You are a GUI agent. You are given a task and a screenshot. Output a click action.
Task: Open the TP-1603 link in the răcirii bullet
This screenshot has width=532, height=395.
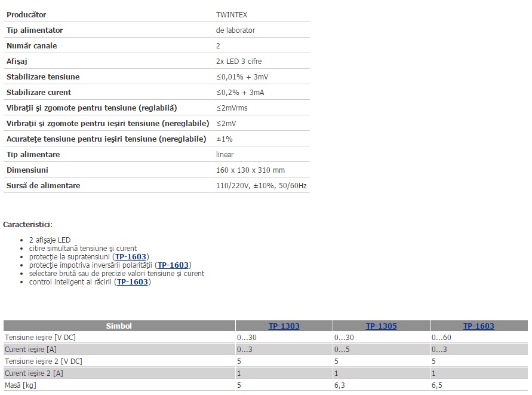coord(133,282)
